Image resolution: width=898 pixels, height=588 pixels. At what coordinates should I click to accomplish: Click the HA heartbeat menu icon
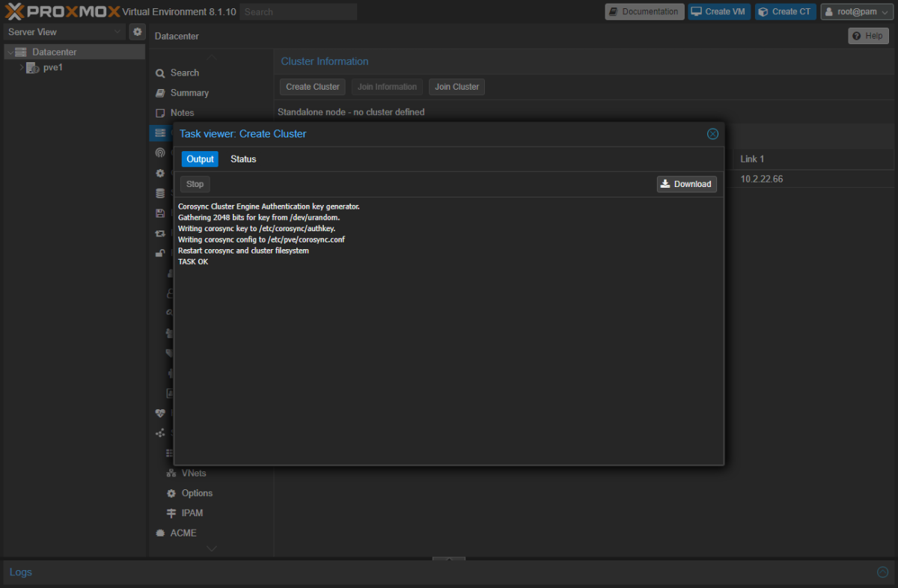[160, 413]
